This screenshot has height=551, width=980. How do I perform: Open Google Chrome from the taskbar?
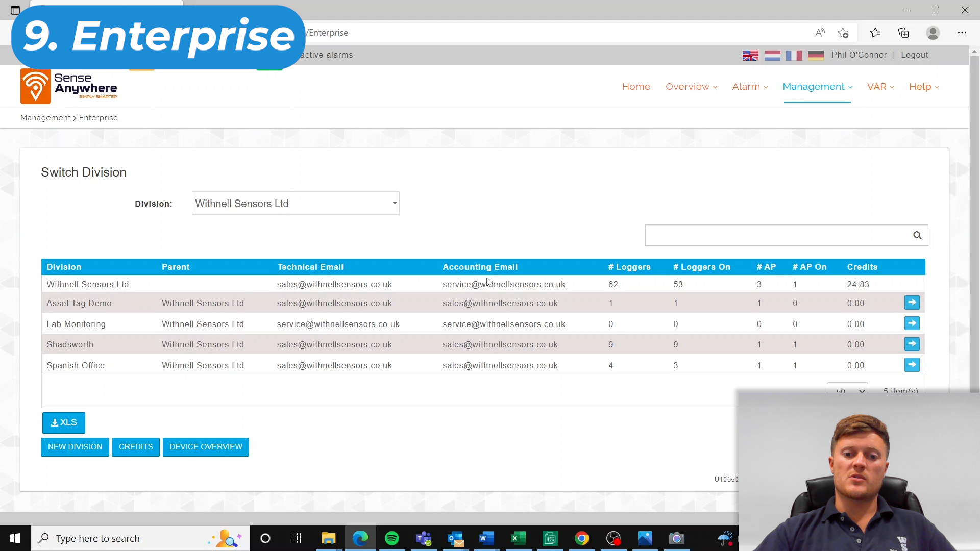(582, 538)
